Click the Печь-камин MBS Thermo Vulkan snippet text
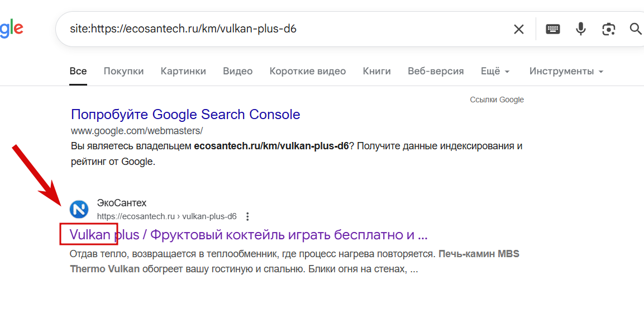 (x=294, y=262)
